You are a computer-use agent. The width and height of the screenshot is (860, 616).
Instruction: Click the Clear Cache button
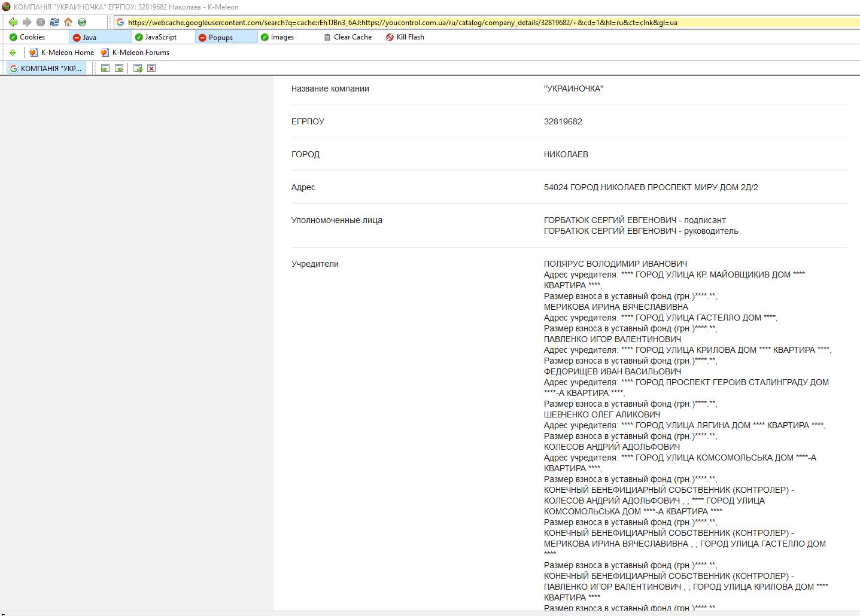[x=348, y=37]
